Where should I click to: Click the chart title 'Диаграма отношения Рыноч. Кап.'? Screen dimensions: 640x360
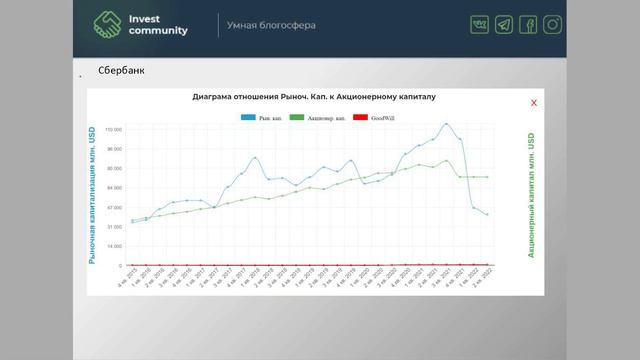(x=314, y=97)
